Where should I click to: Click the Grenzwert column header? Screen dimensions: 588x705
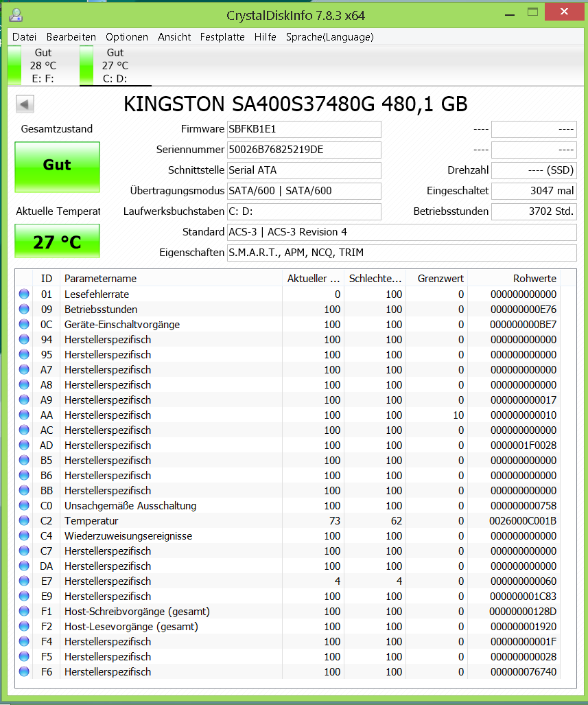[x=436, y=278]
